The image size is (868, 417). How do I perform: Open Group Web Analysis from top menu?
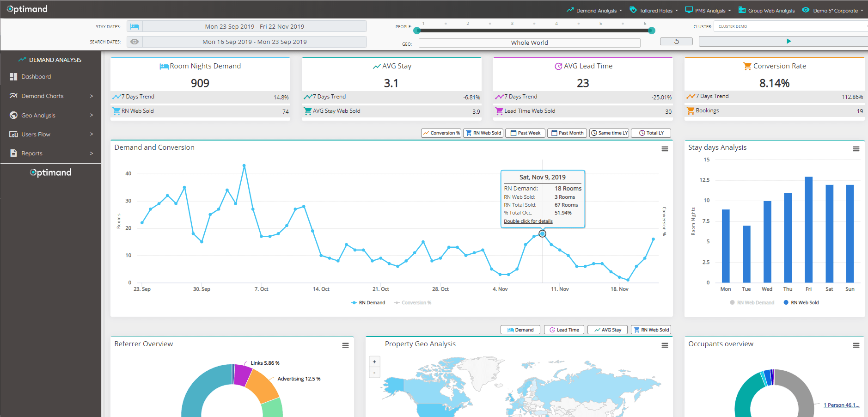click(x=767, y=10)
